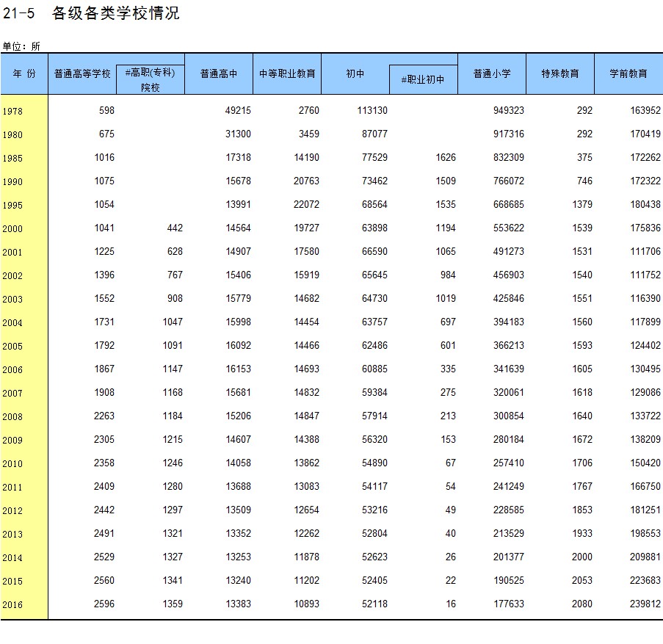Click value 984 in 2002 row
The height and width of the screenshot is (644, 663).
[448, 275]
